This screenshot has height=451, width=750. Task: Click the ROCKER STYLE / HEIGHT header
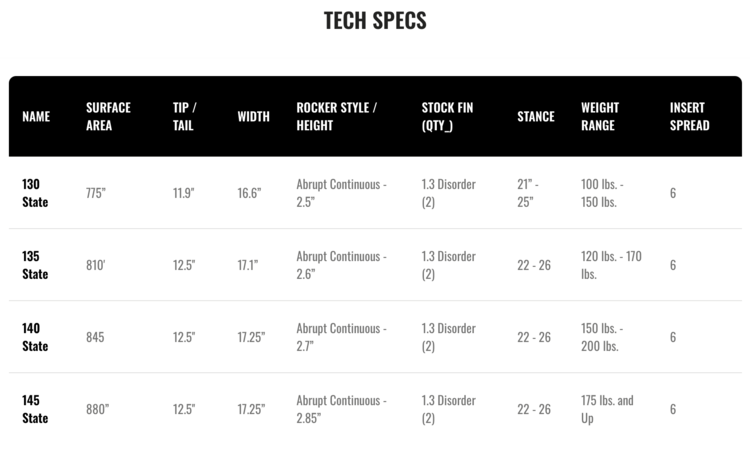(x=336, y=116)
